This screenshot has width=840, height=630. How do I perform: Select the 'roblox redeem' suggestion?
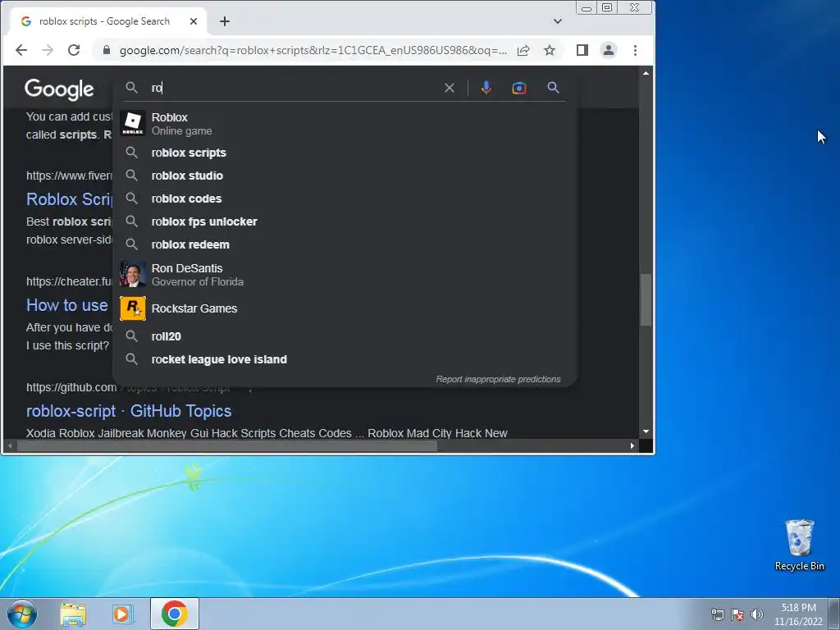pyautogui.click(x=345, y=244)
